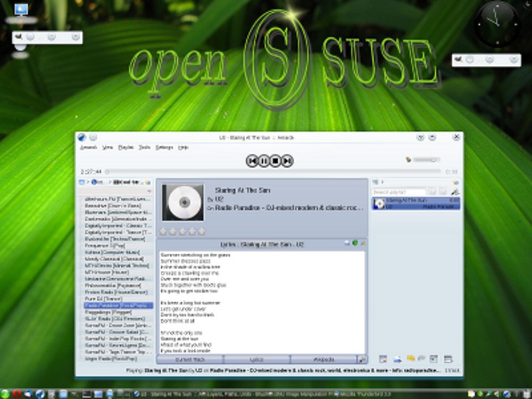Focus the Search playlist field
Image resolution: width=532 pixels, height=399 pixels.
point(399,192)
